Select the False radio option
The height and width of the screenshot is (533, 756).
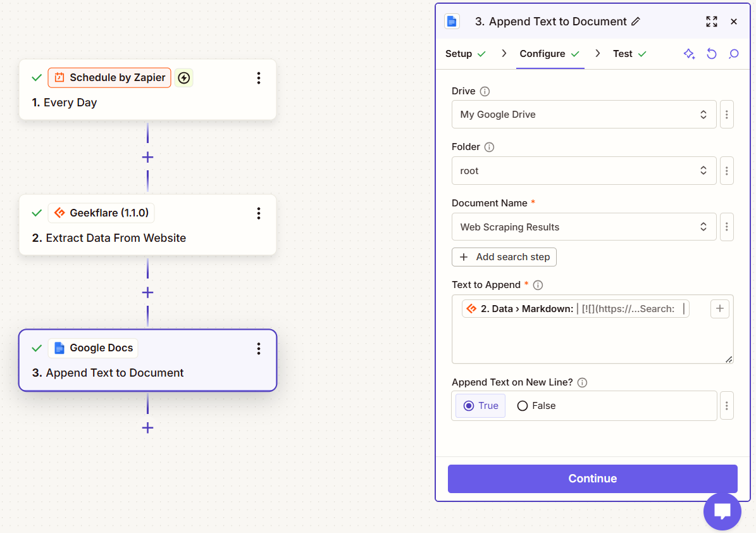tap(536, 406)
